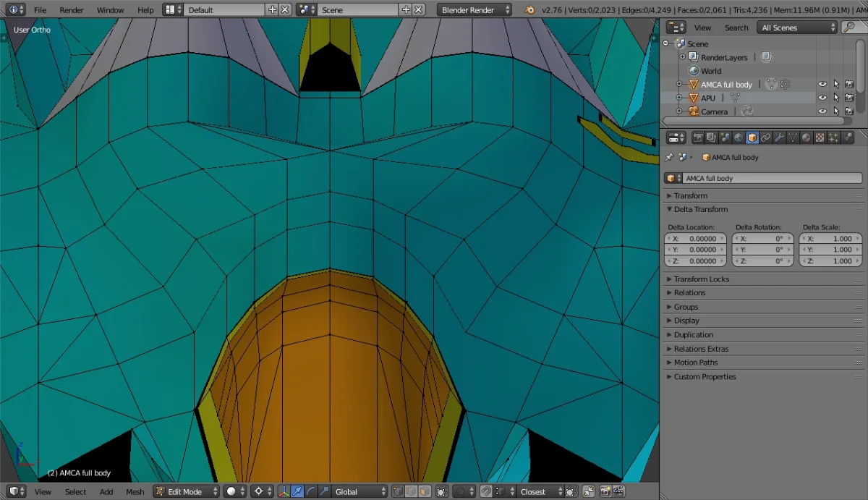The height and width of the screenshot is (500, 868).
Task: Click the 3D manipulator axis toggle icon
Action: (x=284, y=491)
